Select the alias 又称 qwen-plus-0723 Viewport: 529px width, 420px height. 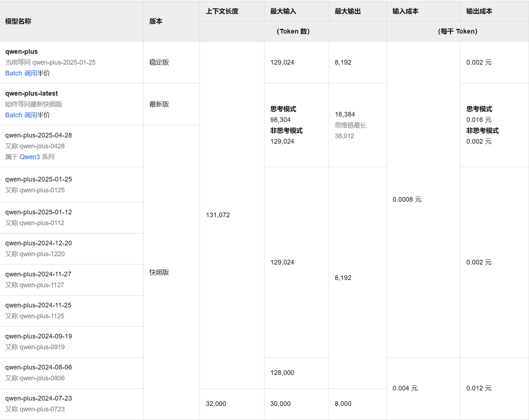35,409
